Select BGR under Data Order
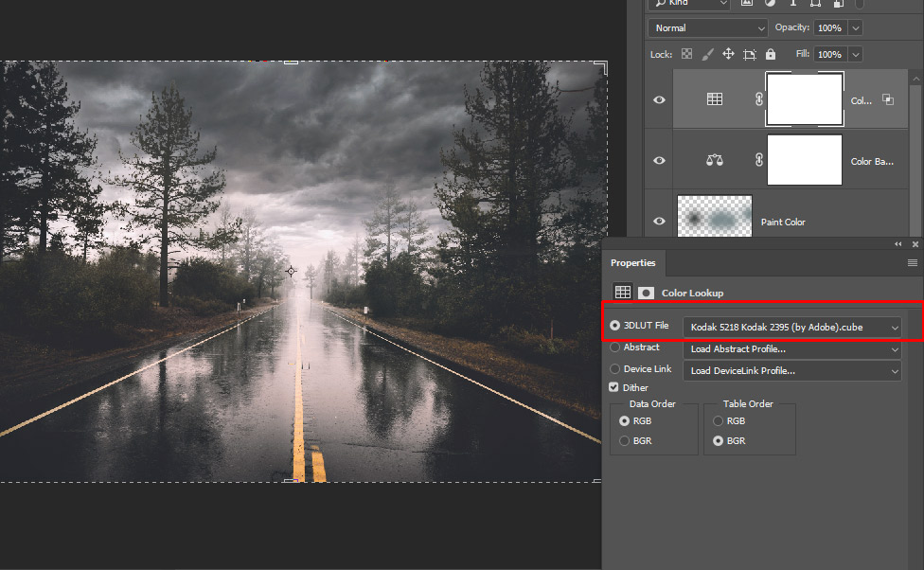This screenshot has height=570, width=924. tap(624, 440)
